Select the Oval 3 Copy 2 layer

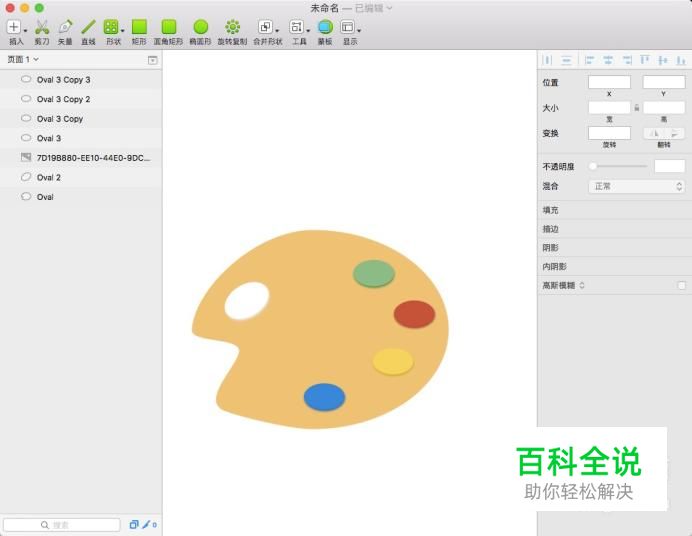click(x=81, y=99)
